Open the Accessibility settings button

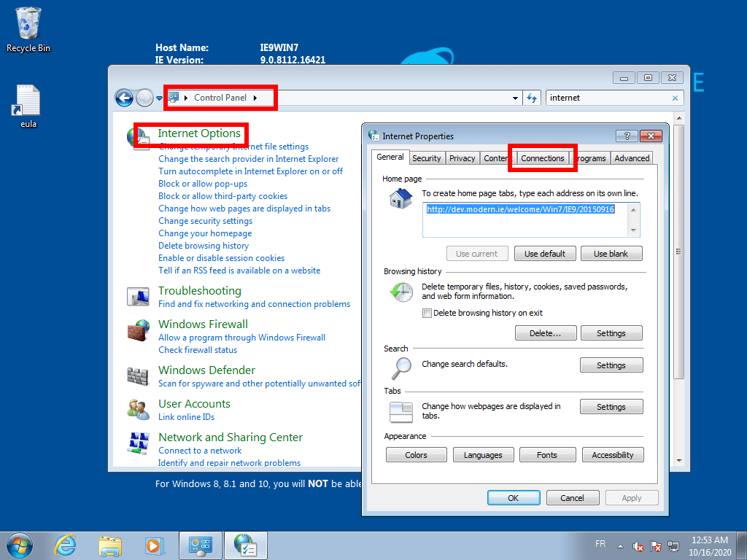(612, 454)
